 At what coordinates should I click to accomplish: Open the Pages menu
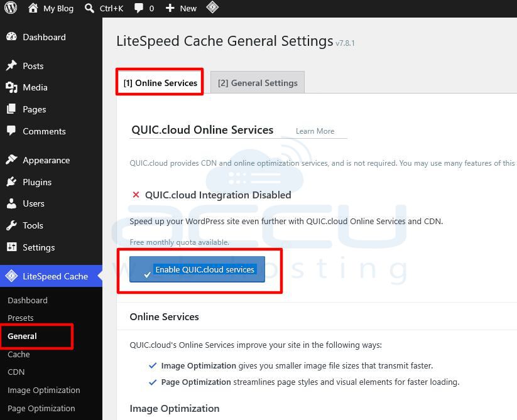tap(51, 109)
